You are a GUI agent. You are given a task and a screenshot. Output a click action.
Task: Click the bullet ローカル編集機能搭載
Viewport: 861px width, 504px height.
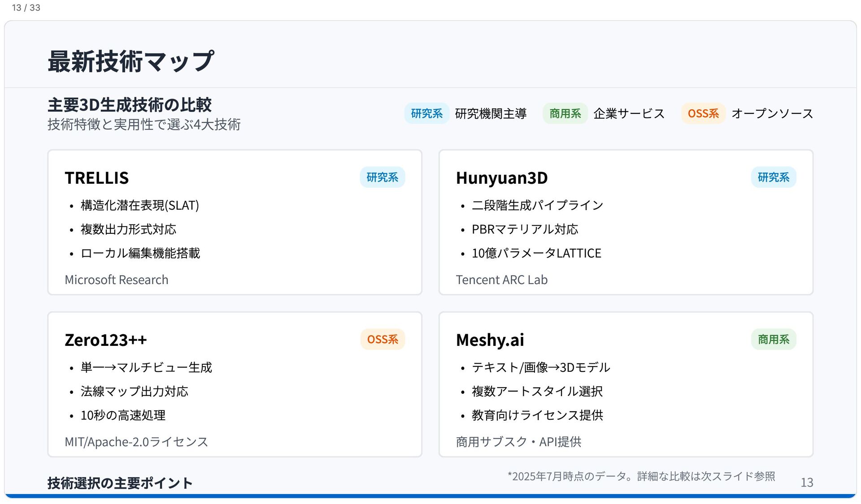[x=140, y=253]
